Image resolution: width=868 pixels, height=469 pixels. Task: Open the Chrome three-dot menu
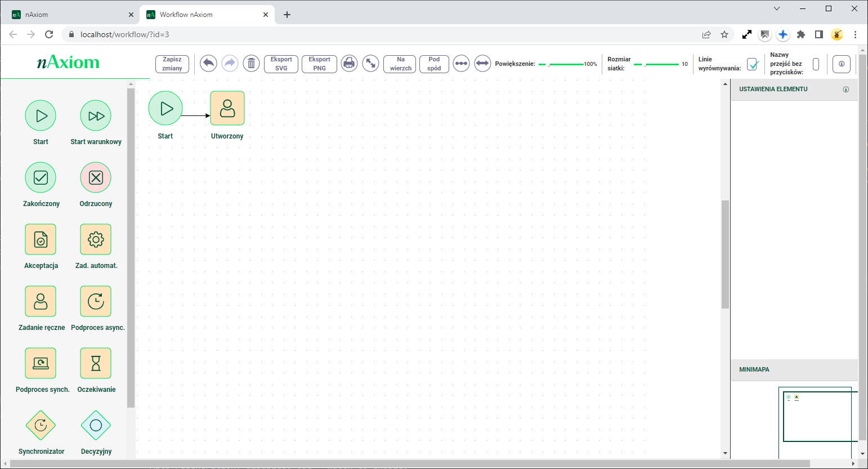coord(856,34)
